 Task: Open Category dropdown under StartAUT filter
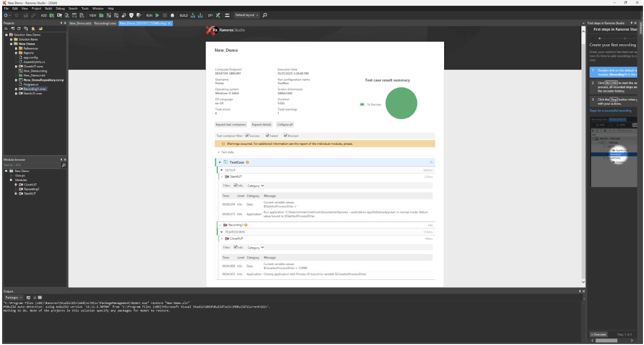(x=256, y=185)
